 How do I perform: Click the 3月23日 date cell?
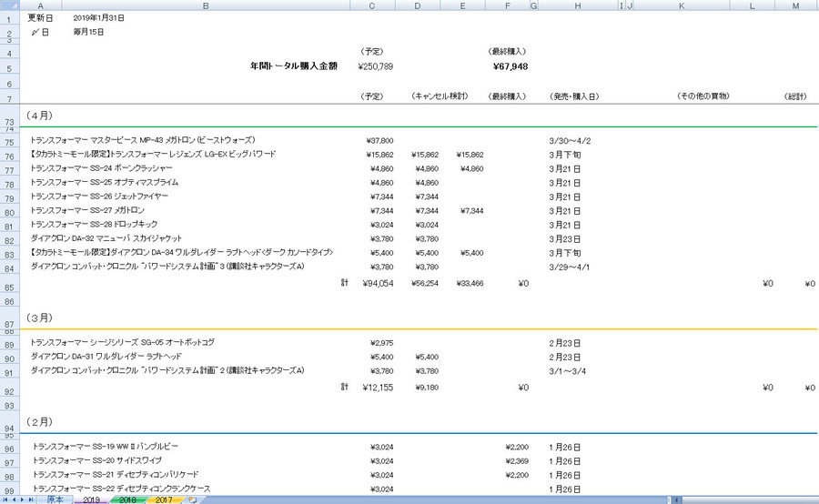click(x=564, y=239)
